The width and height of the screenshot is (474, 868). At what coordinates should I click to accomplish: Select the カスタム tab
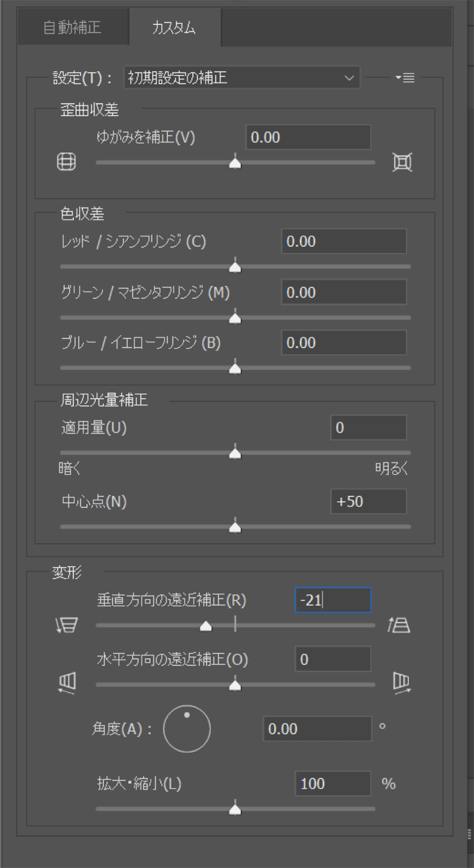[x=174, y=27]
